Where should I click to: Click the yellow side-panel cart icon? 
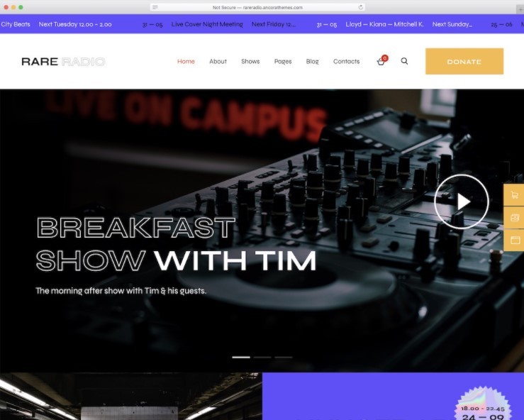pos(514,195)
